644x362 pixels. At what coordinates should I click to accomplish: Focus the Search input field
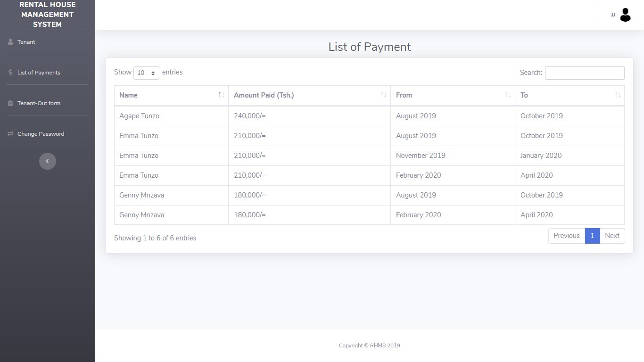[585, 73]
